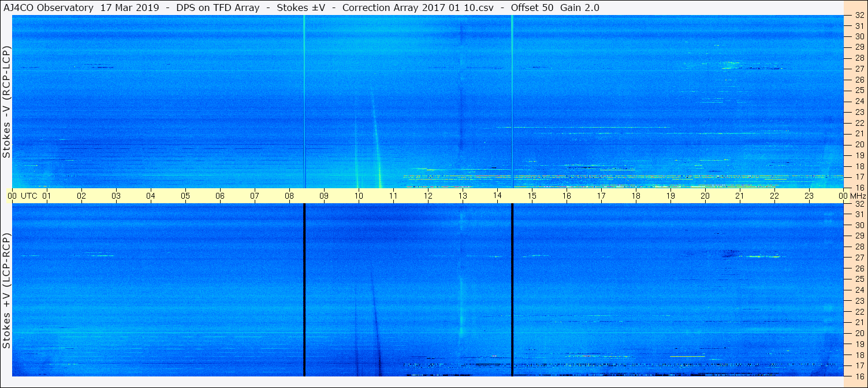
Task: Select the 24 MHz label in the Stokes +V panel
Action: point(859,290)
